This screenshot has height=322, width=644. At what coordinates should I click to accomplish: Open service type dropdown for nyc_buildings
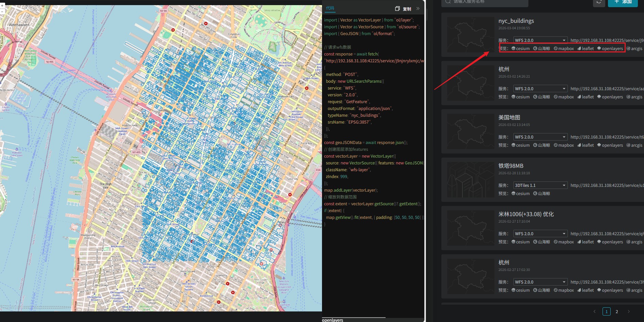(x=540, y=41)
